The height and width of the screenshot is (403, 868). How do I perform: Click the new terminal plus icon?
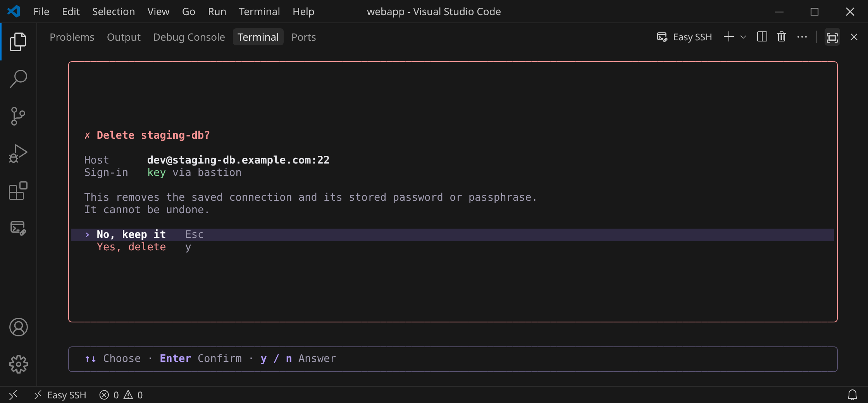[x=729, y=37]
